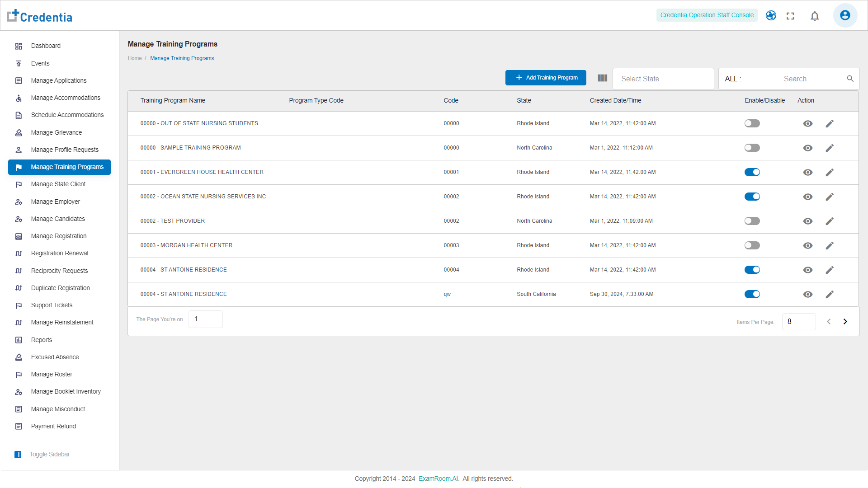Click the column chooser icon
The width and height of the screenshot is (868, 488).
coord(602,78)
